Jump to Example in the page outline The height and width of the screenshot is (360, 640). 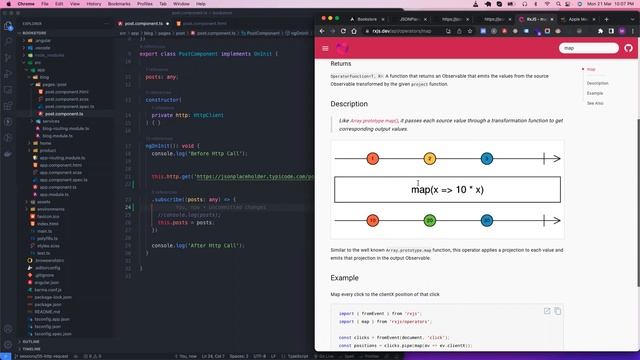pyautogui.click(x=595, y=93)
